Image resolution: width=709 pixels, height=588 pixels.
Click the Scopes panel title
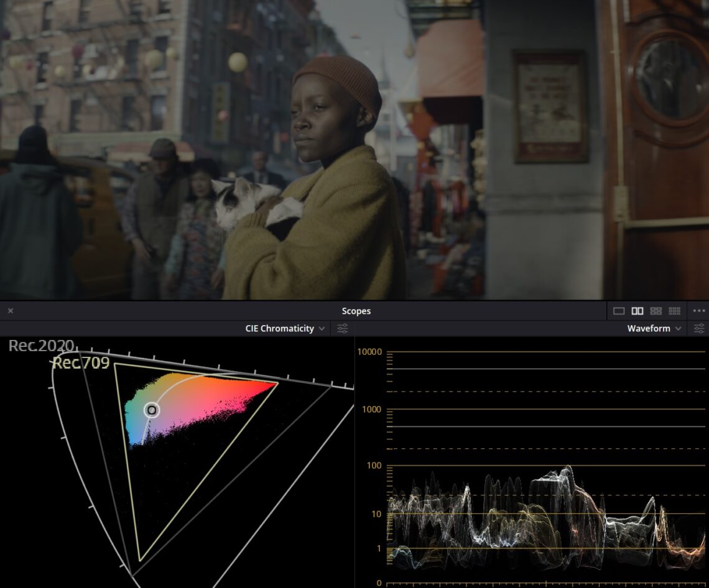(356, 311)
